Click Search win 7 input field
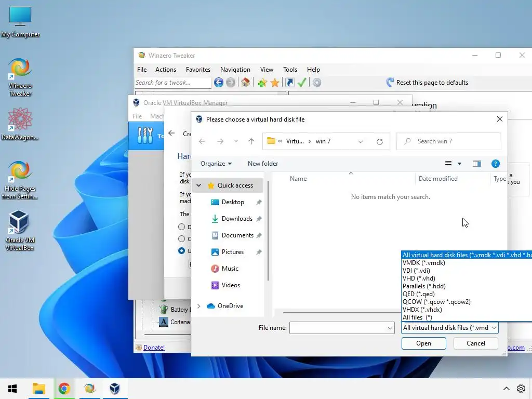Image resolution: width=532 pixels, height=399 pixels. pyautogui.click(x=449, y=141)
